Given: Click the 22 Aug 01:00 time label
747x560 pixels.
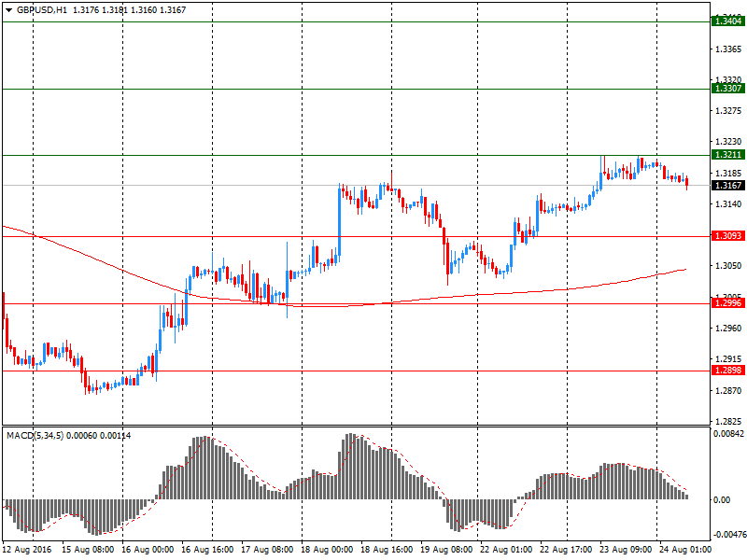Looking at the screenshot, I should point(506,550).
